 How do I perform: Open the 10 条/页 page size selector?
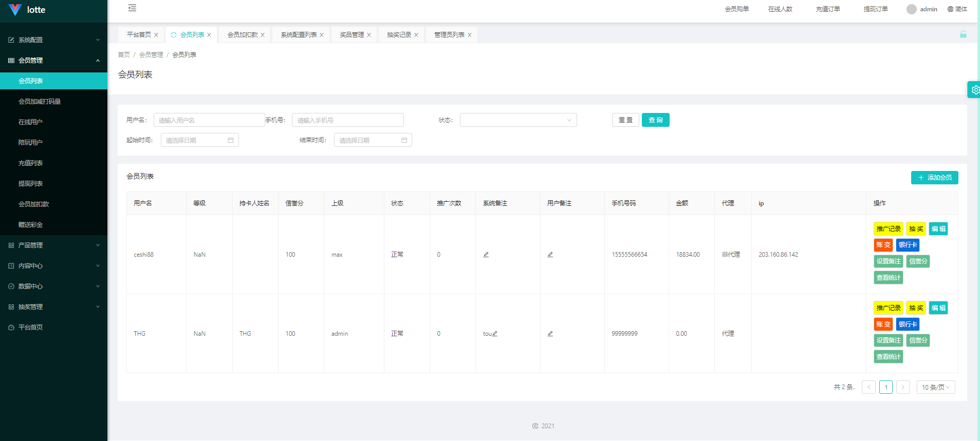[935, 387]
